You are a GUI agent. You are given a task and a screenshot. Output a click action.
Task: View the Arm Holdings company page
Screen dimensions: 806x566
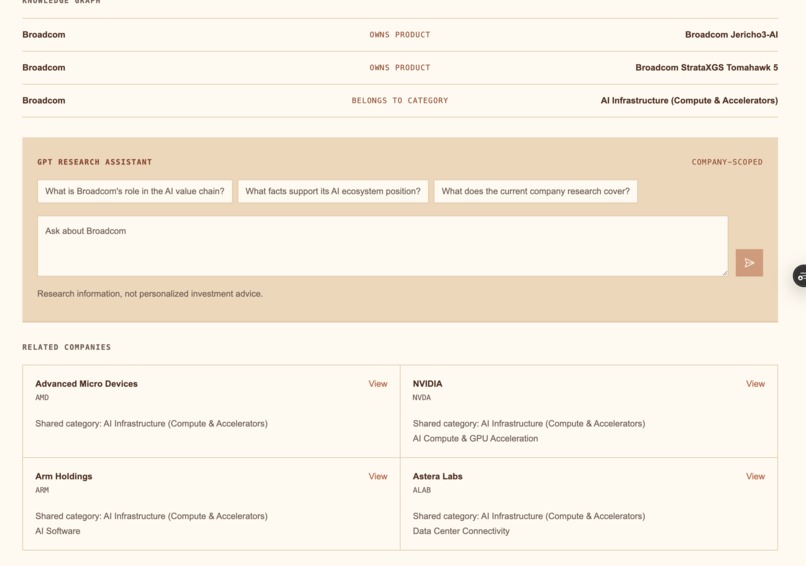[x=378, y=476]
